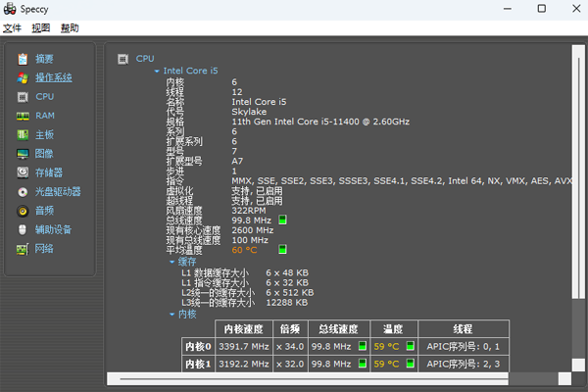588x392 pixels.
Task: Click the 内核1 row header
Action: [198, 364]
